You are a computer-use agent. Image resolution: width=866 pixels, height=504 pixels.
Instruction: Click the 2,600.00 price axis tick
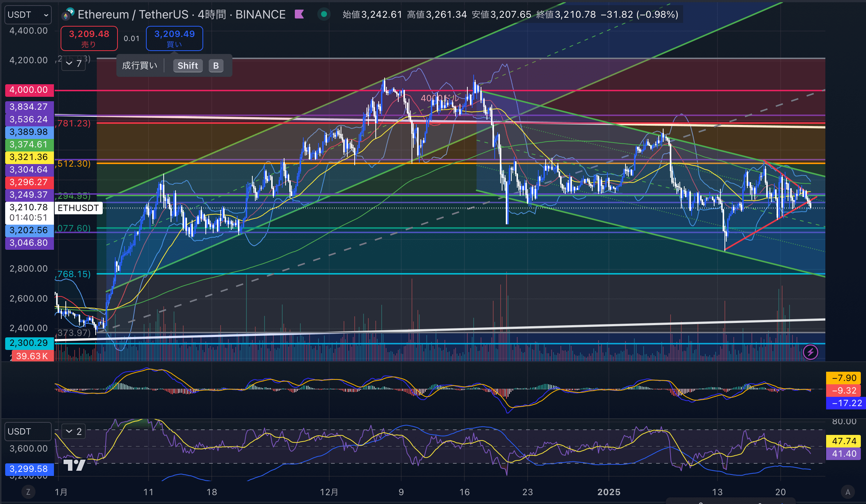coord(29,299)
